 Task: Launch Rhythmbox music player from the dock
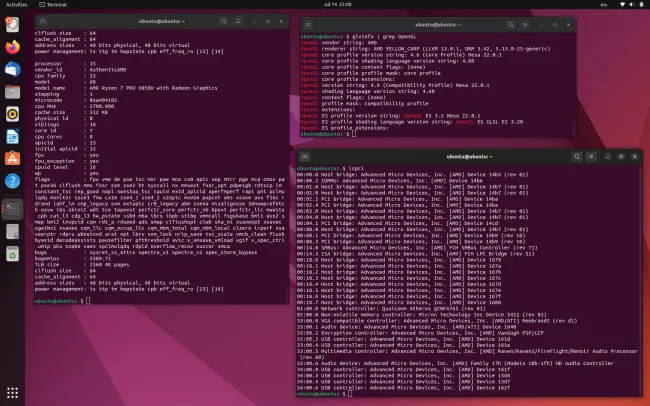pyautogui.click(x=12, y=114)
